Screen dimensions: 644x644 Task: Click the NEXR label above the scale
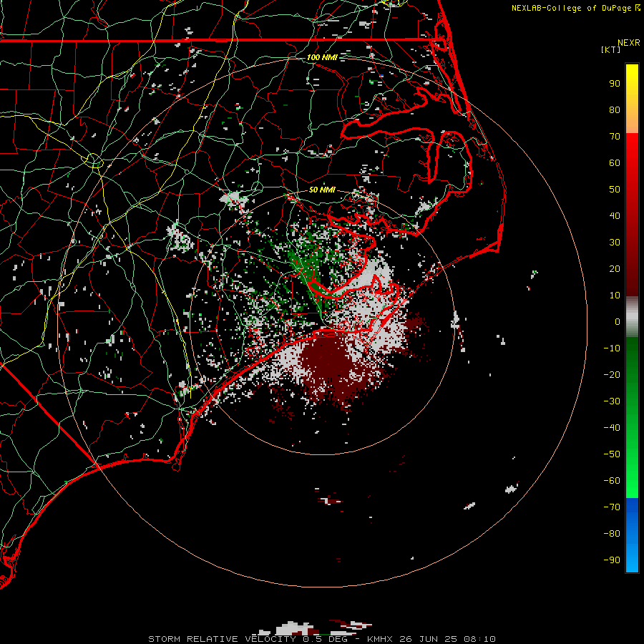point(629,43)
